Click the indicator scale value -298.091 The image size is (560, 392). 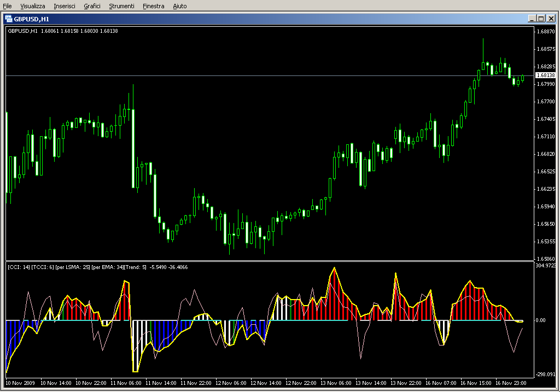coord(545,374)
